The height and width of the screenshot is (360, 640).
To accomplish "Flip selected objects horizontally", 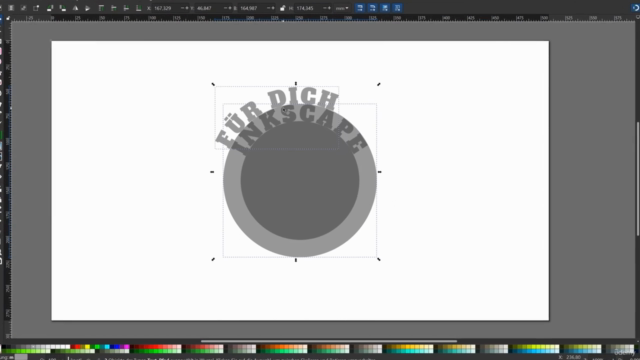I will [75, 8].
